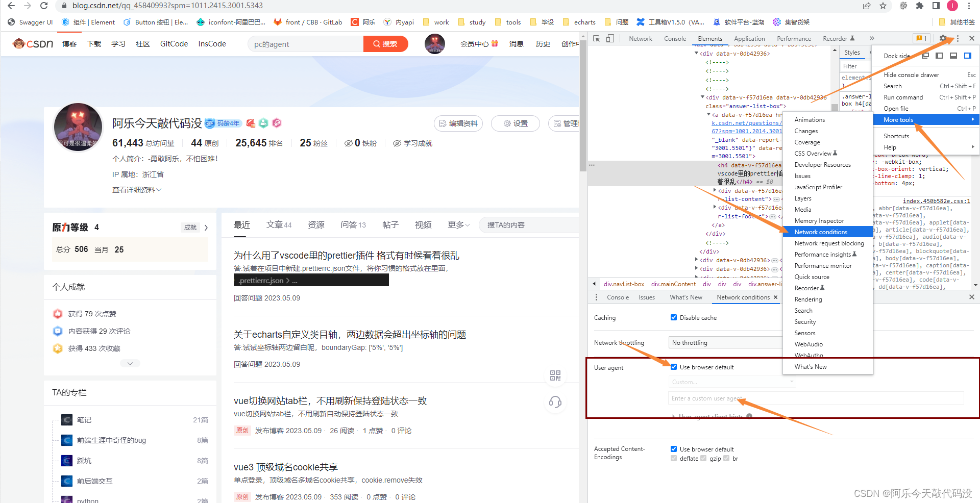
Task: Expand the 更多 dropdown tab
Action: point(458,225)
